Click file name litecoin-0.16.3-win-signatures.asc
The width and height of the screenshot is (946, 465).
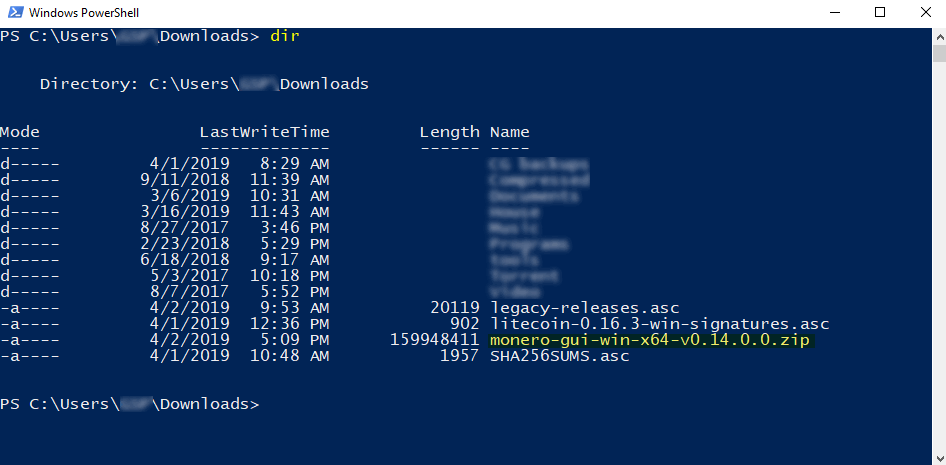[x=660, y=324]
